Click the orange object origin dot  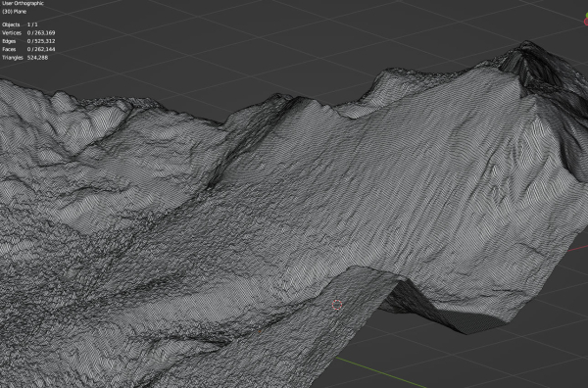[261, 332]
